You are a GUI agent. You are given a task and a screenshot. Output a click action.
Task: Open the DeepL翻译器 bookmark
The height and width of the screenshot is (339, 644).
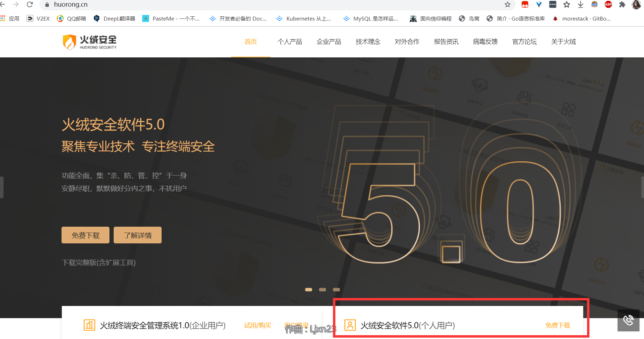coord(114,18)
